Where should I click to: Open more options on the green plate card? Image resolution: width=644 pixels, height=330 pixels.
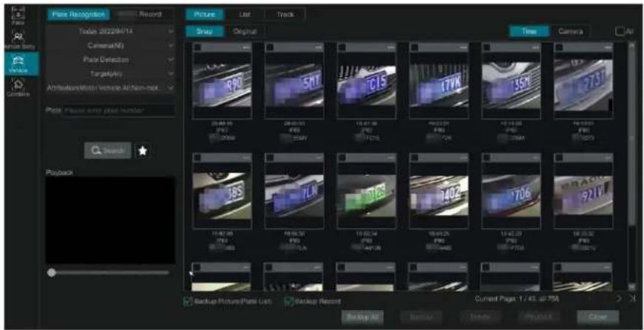pos(390,158)
